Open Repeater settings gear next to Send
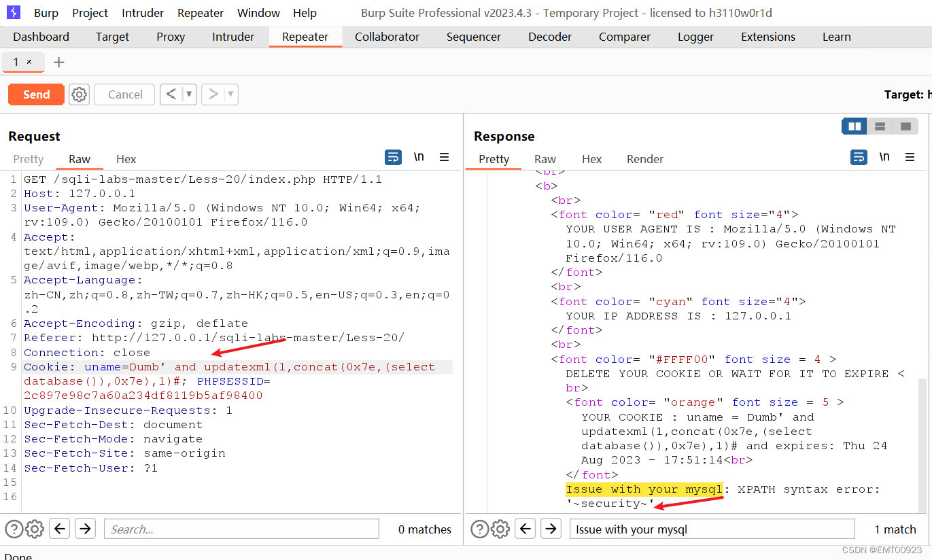This screenshot has height=560, width=932. [x=80, y=94]
